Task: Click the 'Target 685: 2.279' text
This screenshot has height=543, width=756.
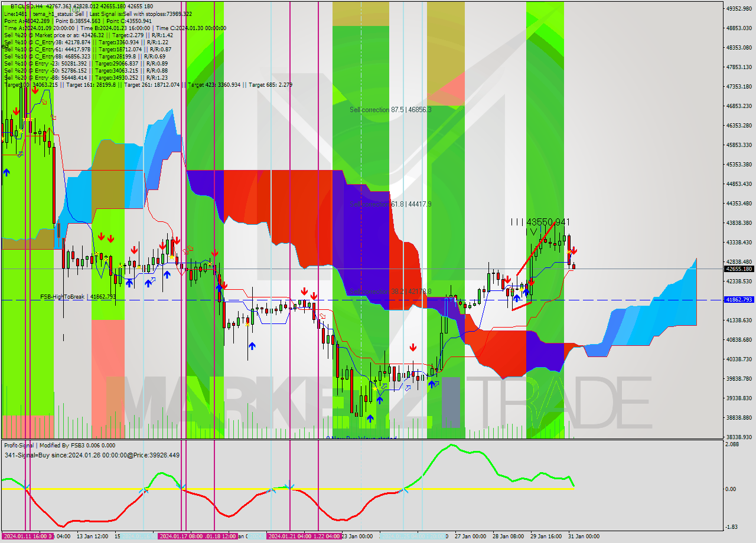Action: [271, 85]
